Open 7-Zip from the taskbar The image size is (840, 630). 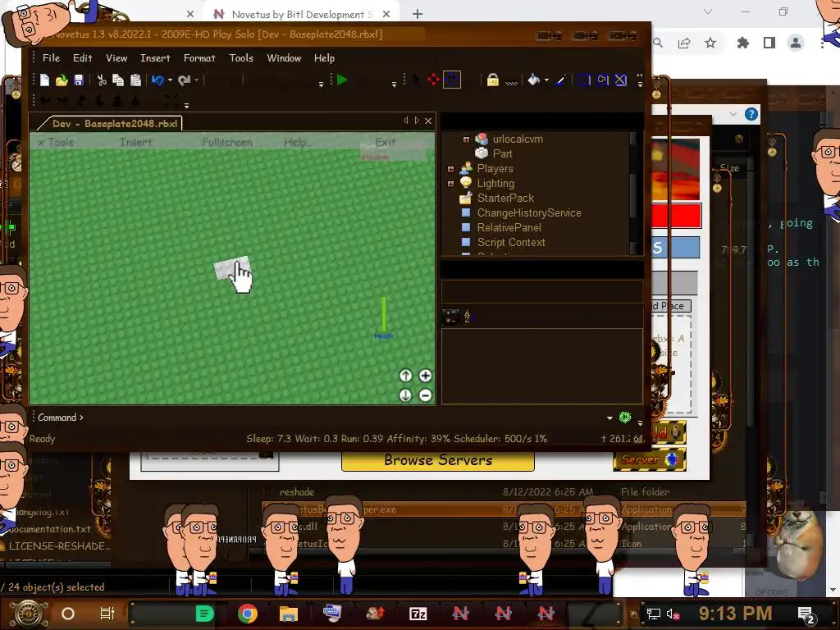click(x=418, y=614)
